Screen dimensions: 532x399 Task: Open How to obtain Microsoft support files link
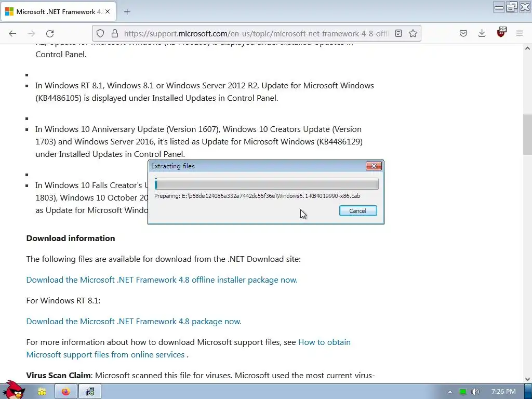(x=188, y=348)
